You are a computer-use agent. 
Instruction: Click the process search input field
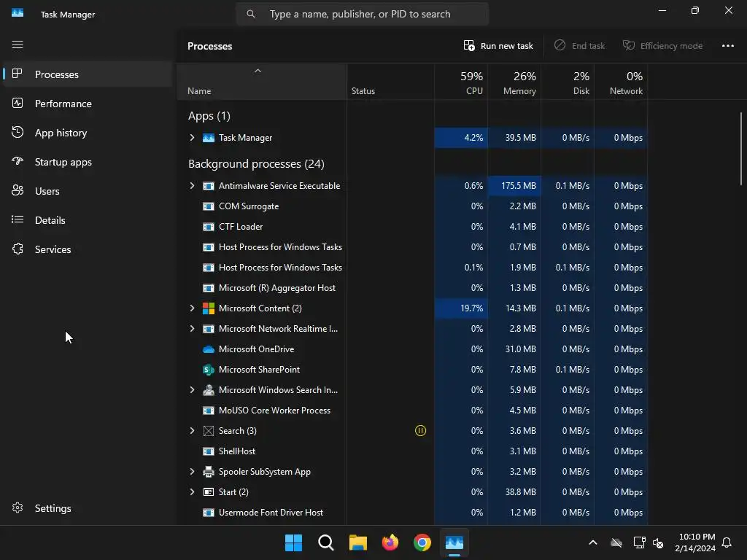pos(363,14)
